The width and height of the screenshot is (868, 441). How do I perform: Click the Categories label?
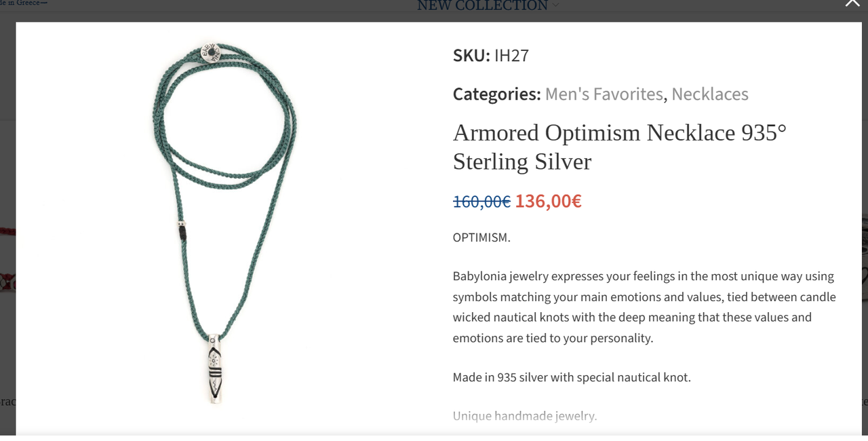(x=497, y=94)
